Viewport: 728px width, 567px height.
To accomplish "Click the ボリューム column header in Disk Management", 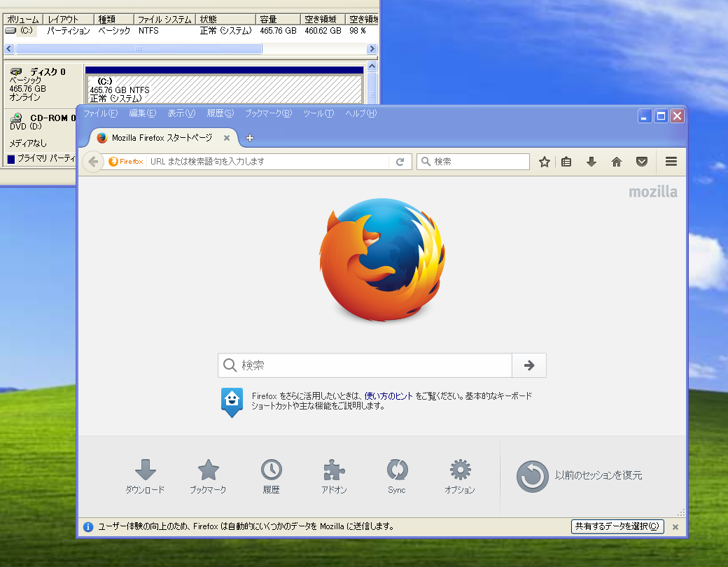I will (x=23, y=19).
